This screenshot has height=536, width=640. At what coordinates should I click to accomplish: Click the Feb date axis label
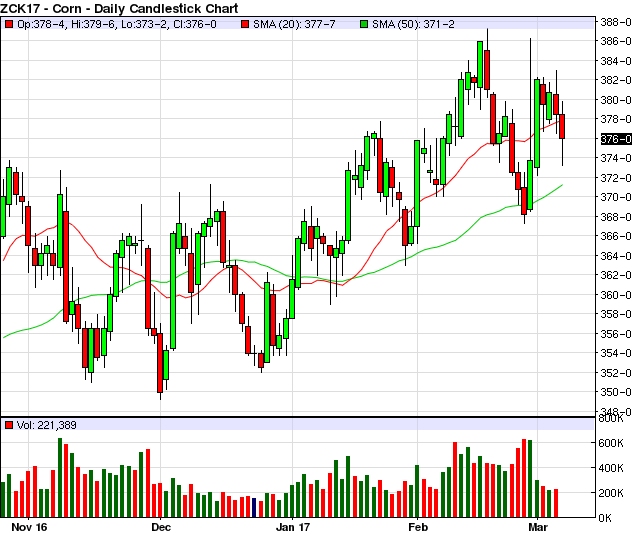[418, 527]
